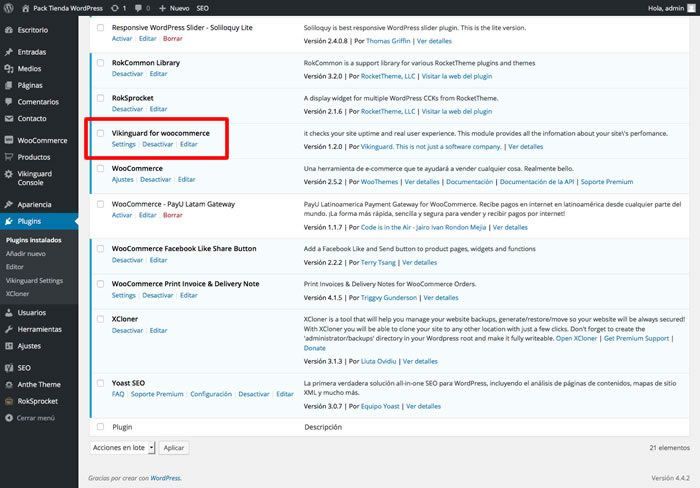The height and width of the screenshot is (488, 700).
Task: Click the Comentarios bubble icon in sidebar
Action: coord(9,101)
